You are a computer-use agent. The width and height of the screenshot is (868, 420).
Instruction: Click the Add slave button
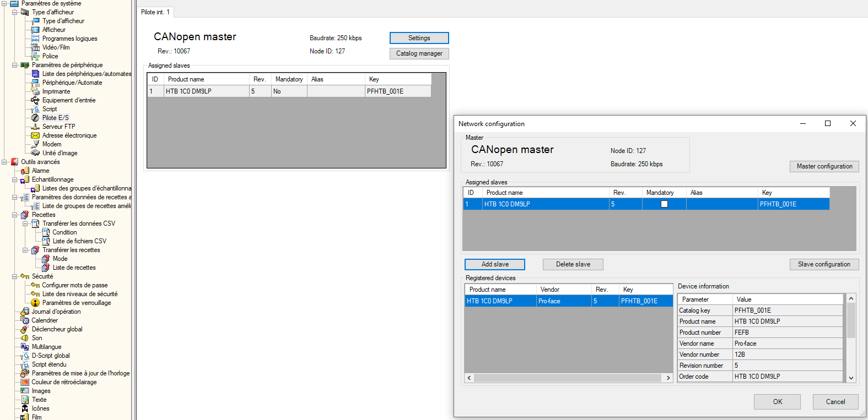pyautogui.click(x=494, y=264)
